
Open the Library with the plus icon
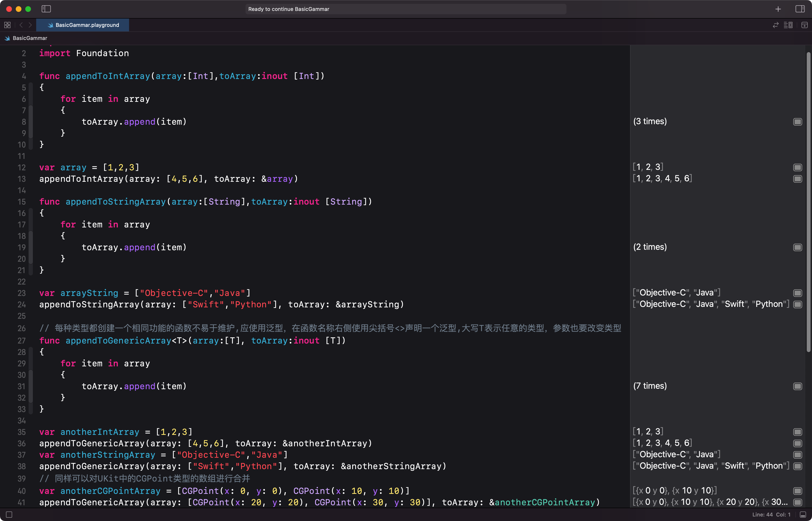[x=778, y=9]
